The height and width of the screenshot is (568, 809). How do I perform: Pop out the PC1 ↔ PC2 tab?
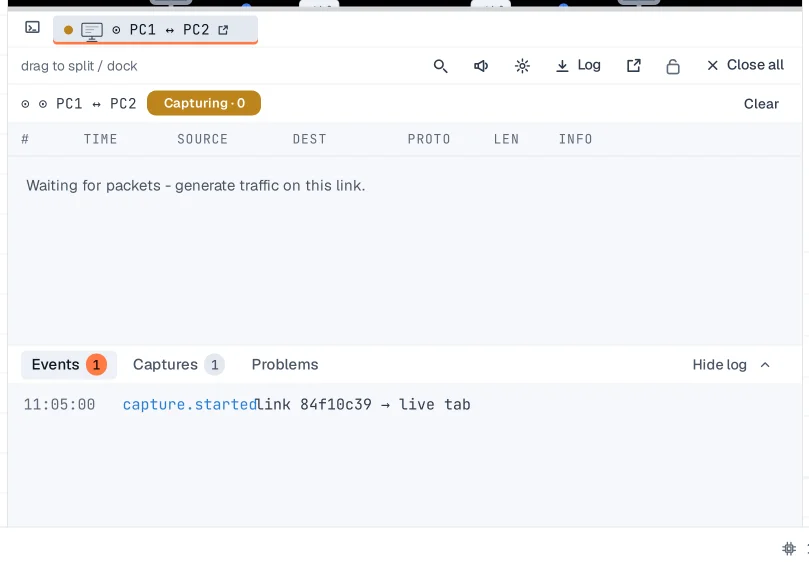click(x=223, y=30)
